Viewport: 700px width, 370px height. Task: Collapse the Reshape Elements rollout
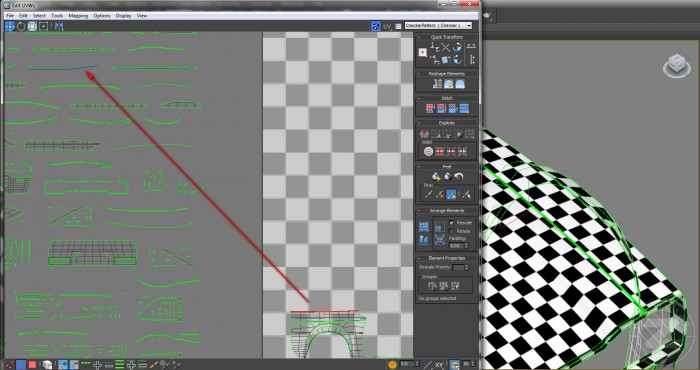419,74
